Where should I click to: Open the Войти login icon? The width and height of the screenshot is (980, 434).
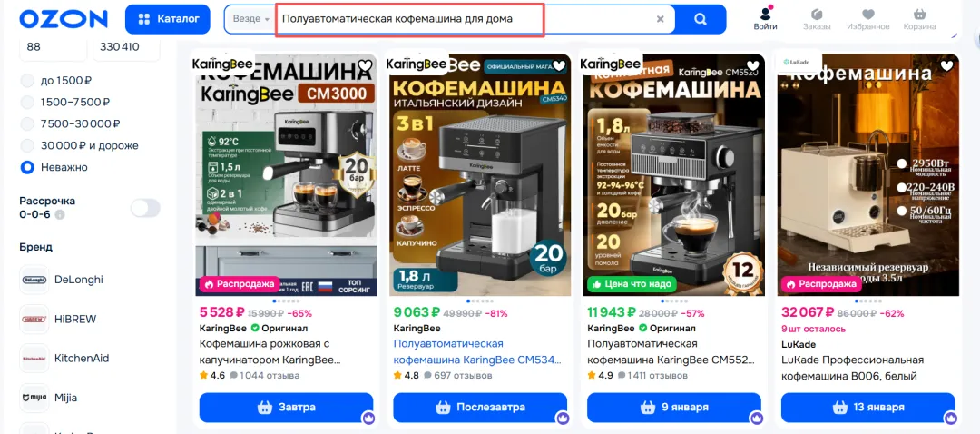tap(765, 18)
